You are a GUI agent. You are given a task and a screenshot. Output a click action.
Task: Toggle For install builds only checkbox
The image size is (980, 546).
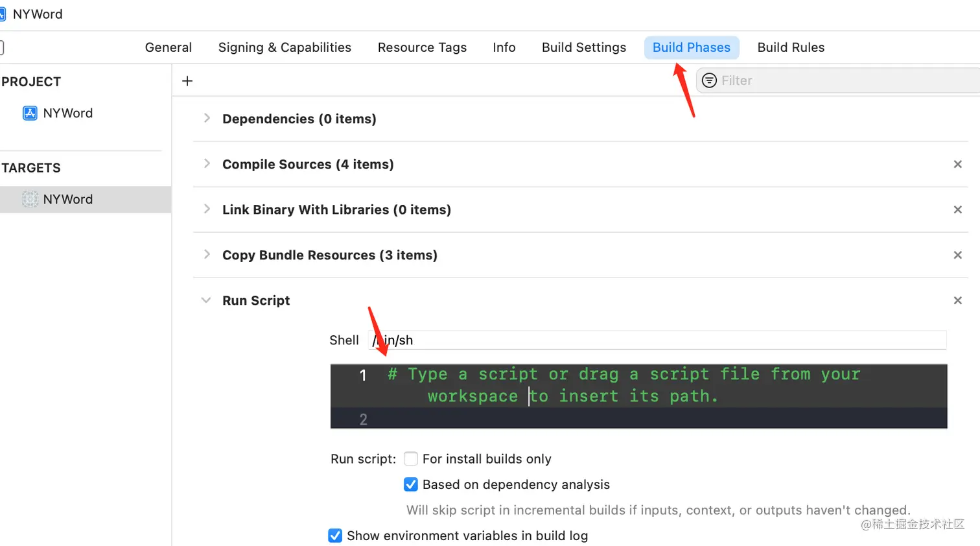(x=411, y=459)
